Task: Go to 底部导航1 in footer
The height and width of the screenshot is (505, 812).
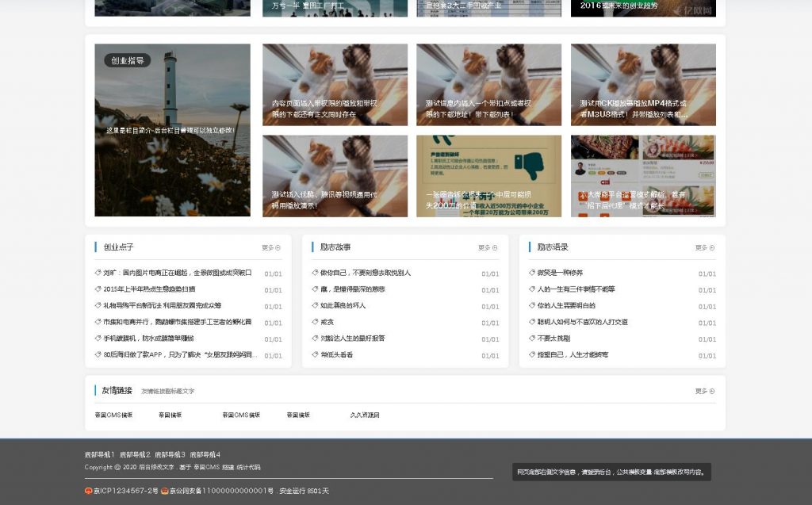Action: 99,455
